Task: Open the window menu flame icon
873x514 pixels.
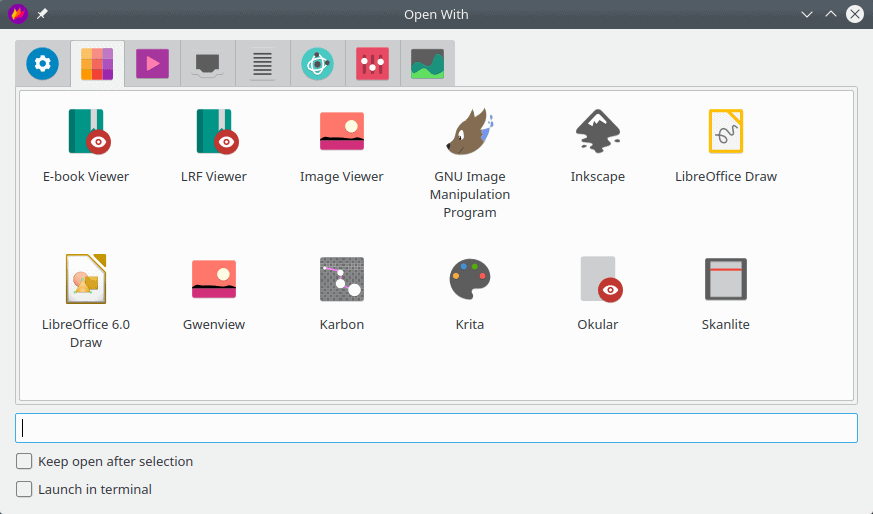Action: point(18,14)
